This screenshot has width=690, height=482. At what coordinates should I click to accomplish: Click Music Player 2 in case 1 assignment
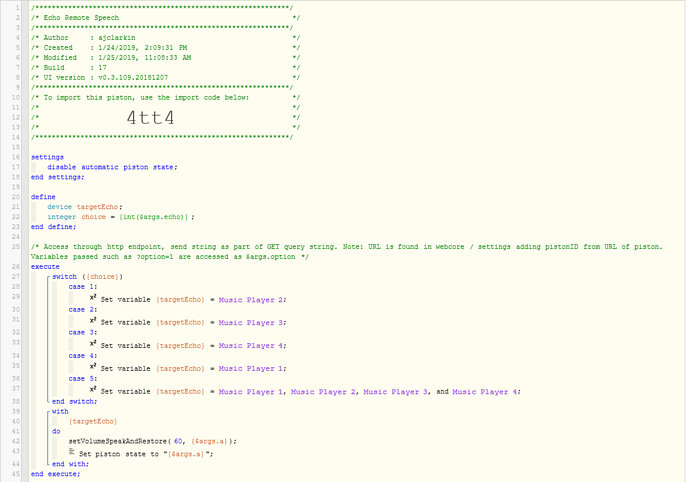click(x=251, y=300)
